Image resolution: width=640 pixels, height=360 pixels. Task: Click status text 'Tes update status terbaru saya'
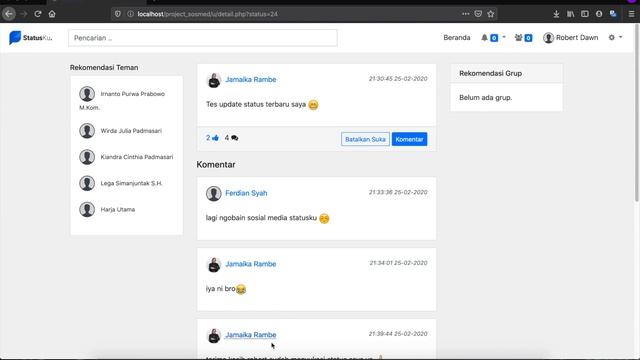(256, 104)
